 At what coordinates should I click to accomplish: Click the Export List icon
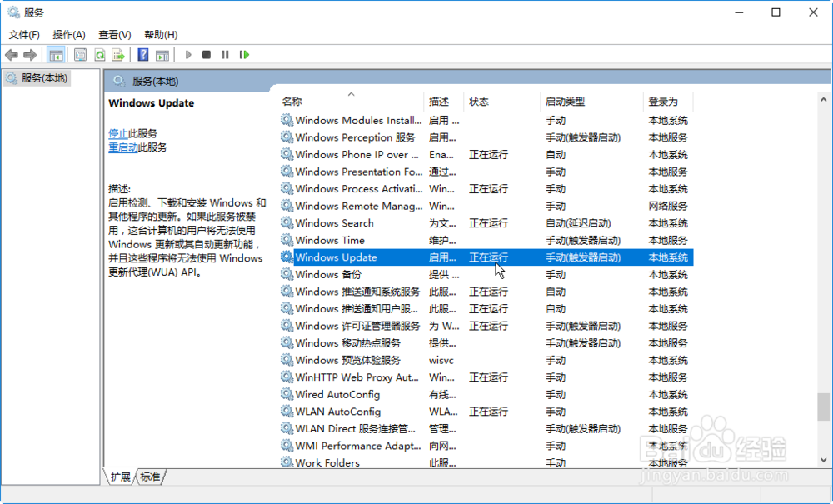click(x=119, y=54)
